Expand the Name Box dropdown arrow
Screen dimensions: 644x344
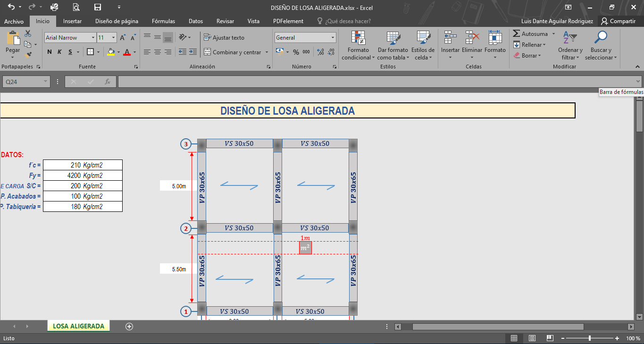(46, 82)
